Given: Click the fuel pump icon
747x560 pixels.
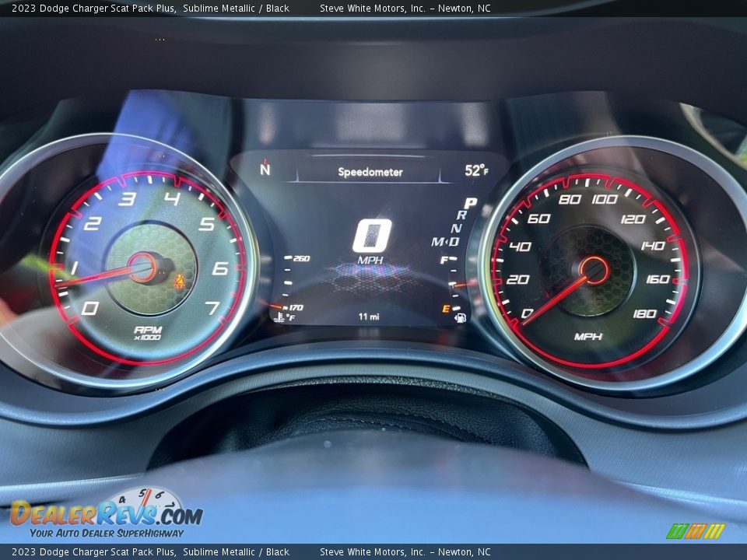Looking at the screenshot, I should click(460, 317).
